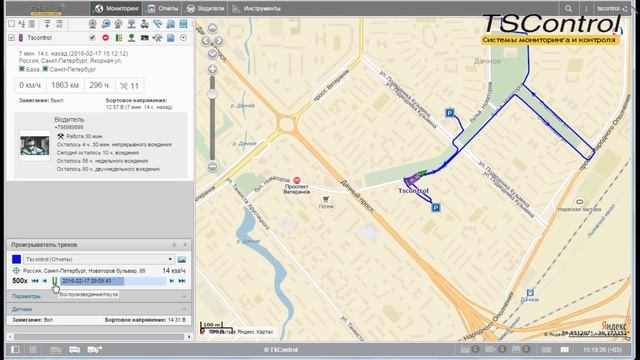Step back one track point
Viewport: 640px width, 360px height.
point(45,281)
